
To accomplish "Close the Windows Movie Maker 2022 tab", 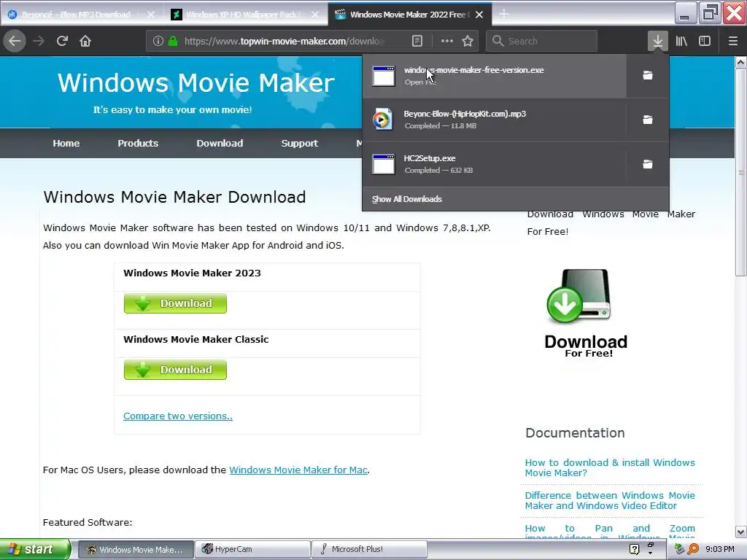I will pos(479,15).
